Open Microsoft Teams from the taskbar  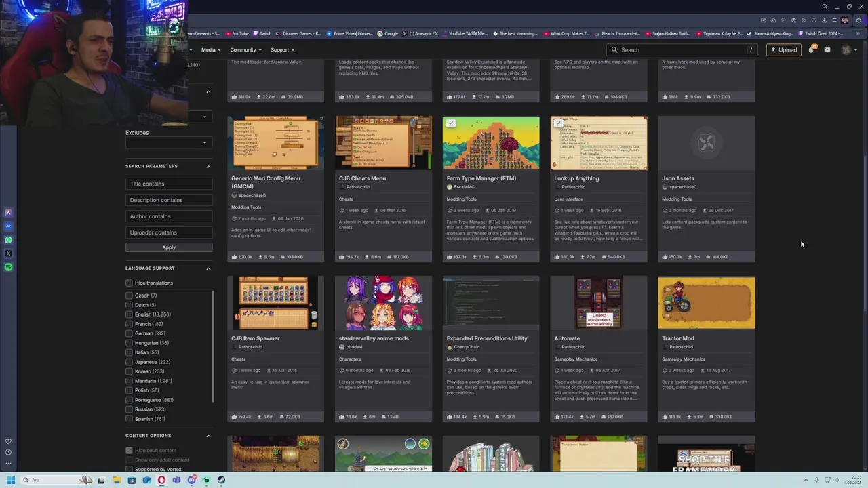[176, 480]
